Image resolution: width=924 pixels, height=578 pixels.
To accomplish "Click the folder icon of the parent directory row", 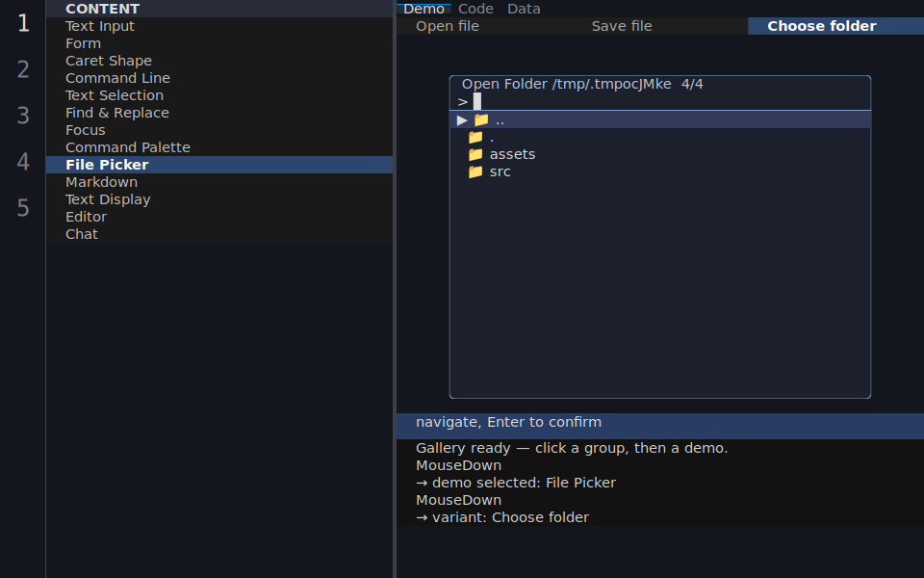I will click(x=481, y=119).
